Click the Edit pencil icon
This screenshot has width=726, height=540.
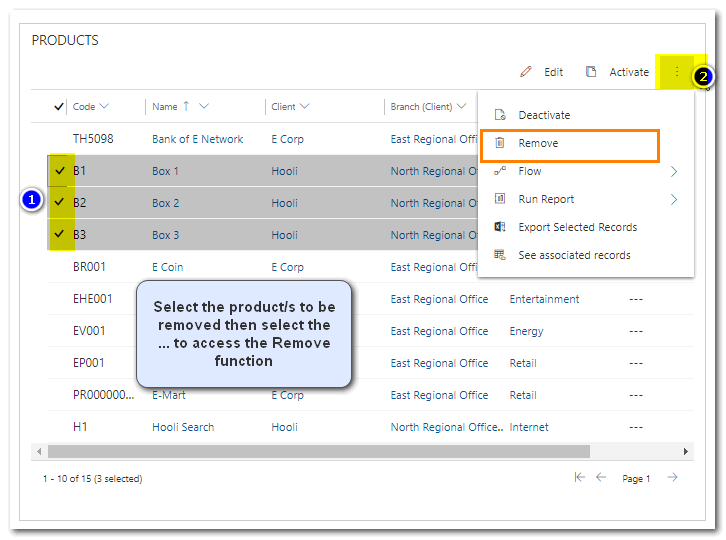click(526, 72)
